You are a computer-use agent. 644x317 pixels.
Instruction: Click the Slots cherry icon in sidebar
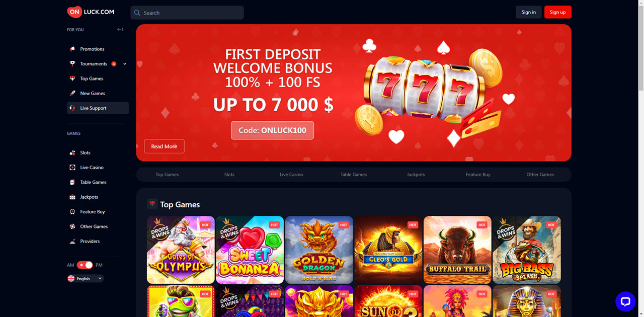pos(72,152)
